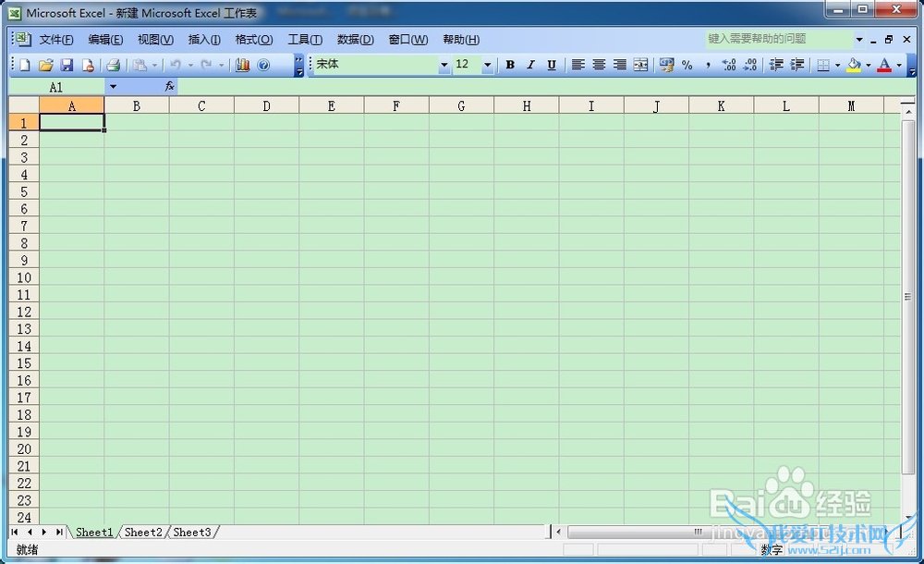Apply Percent Style with the % icon
The image size is (924, 564).
[687, 65]
